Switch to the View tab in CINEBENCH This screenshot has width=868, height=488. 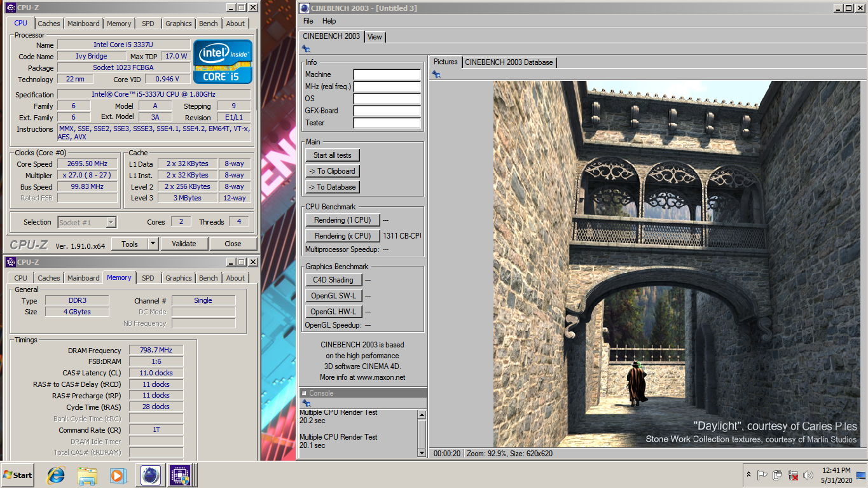pos(375,37)
